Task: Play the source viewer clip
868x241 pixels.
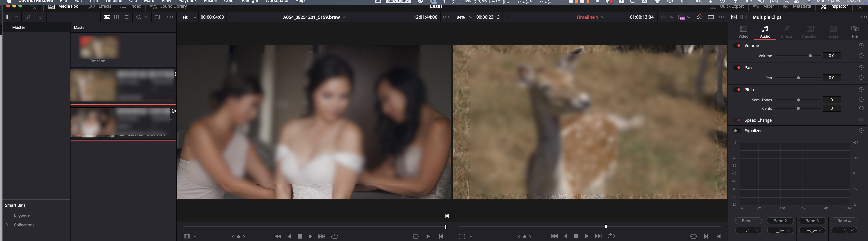Action: tap(310, 236)
